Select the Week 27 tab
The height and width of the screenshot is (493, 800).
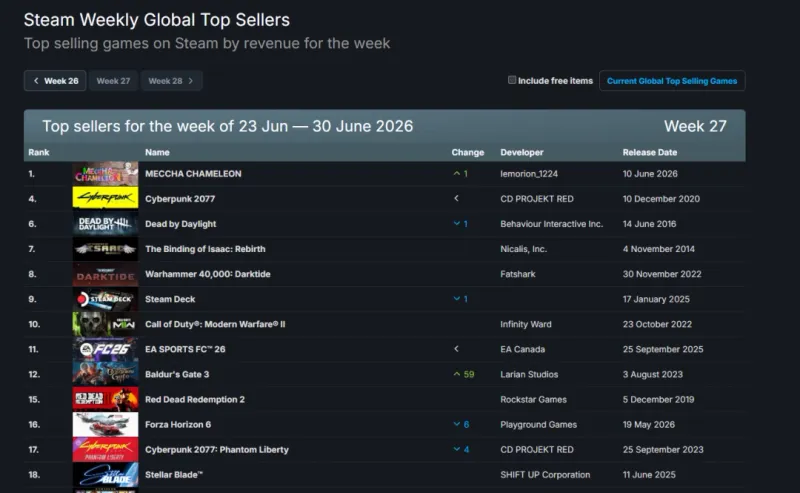[x=113, y=81]
